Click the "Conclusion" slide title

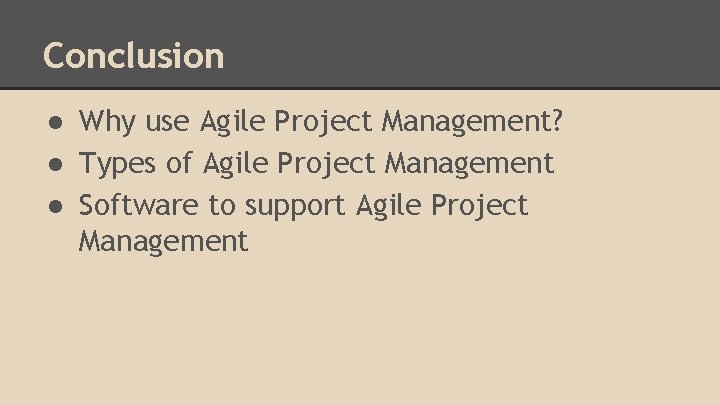coord(134,55)
